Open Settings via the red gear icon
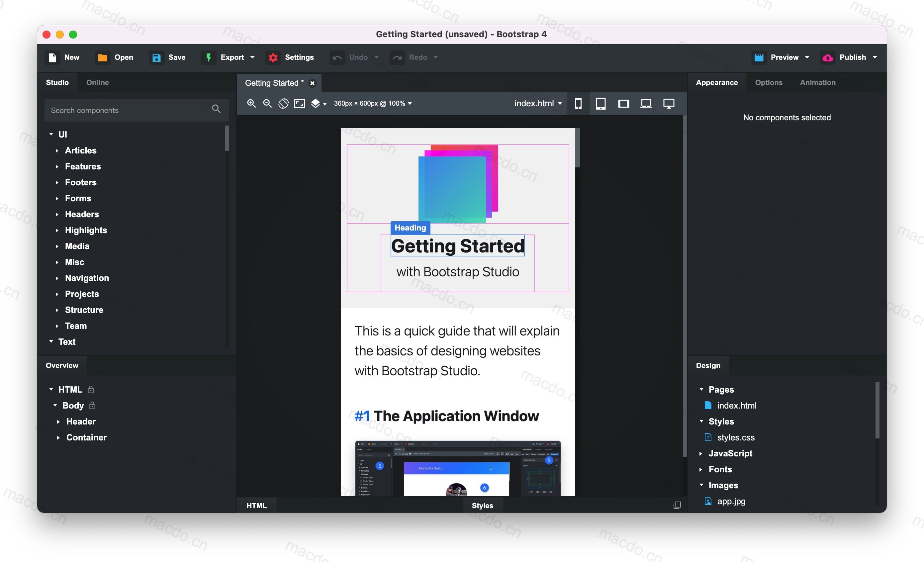 point(273,57)
